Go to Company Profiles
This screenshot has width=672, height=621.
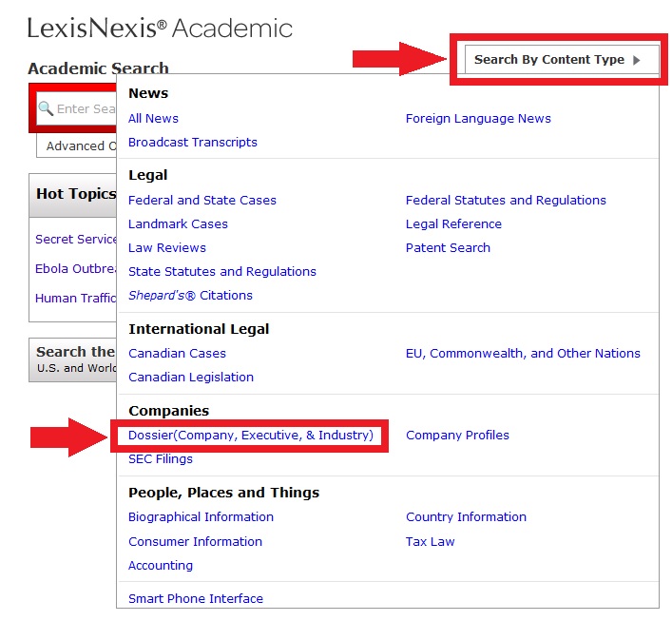coord(457,436)
